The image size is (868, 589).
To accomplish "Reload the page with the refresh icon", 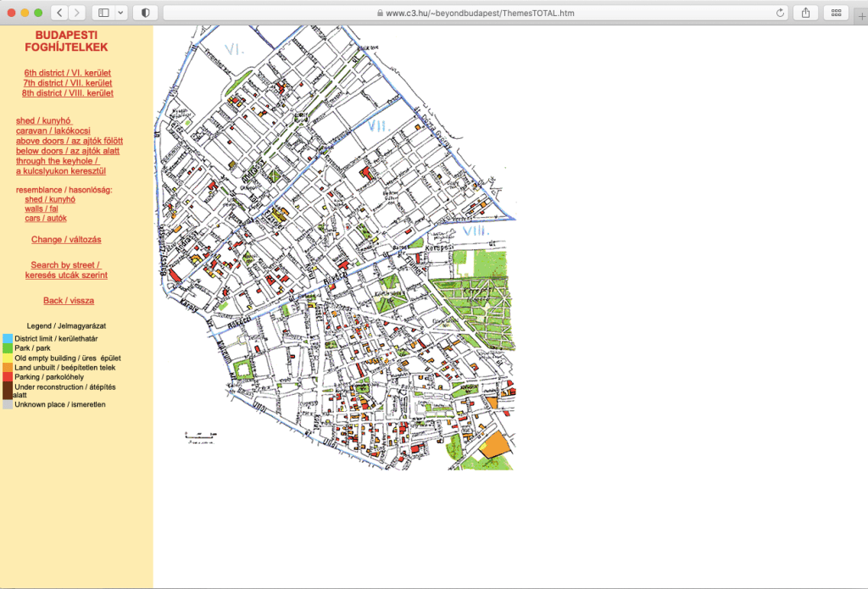I will coord(780,13).
